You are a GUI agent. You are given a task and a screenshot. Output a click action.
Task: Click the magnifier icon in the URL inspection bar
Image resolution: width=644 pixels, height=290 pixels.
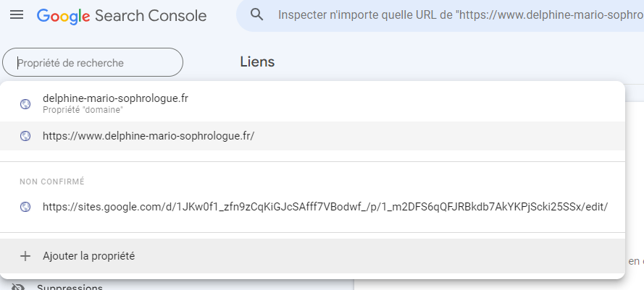click(256, 14)
